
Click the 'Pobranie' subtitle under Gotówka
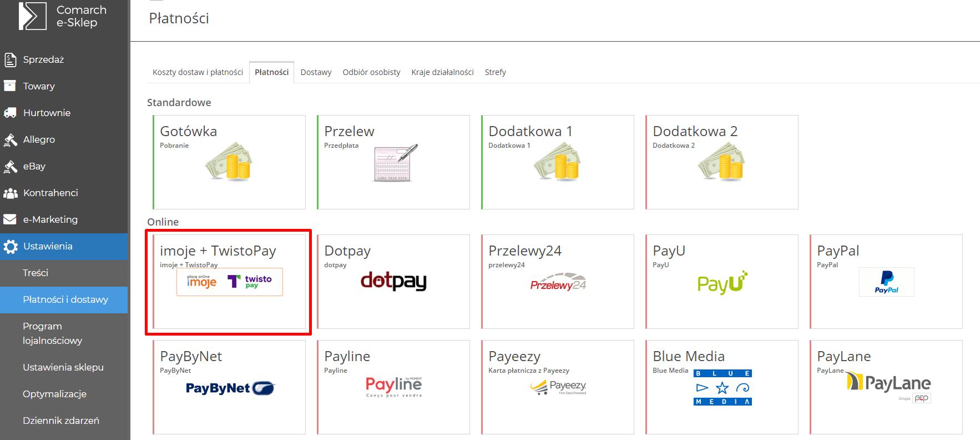[174, 146]
